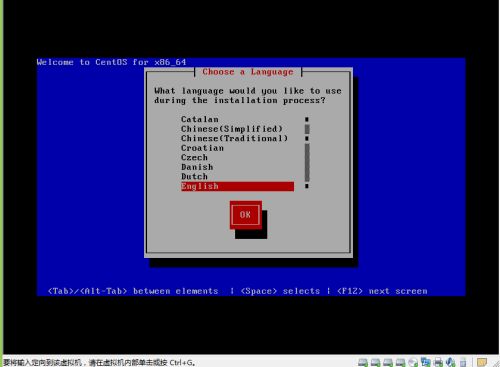Screen dimensions: 500x367
Task: Click the sound card status icon
Action: coord(450,362)
